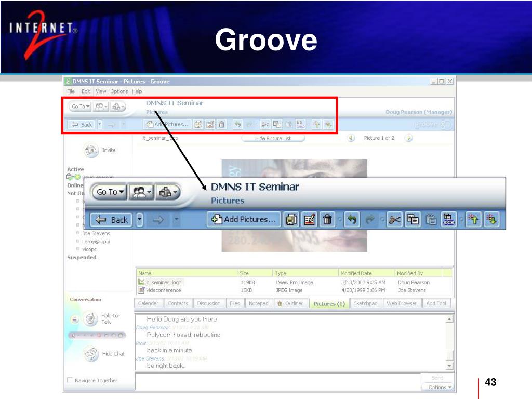Image resolution: width=532 pixels, height=399 pixels.
Task: Open the Options dropdown below Send
Action: click(x=440, y=387)
